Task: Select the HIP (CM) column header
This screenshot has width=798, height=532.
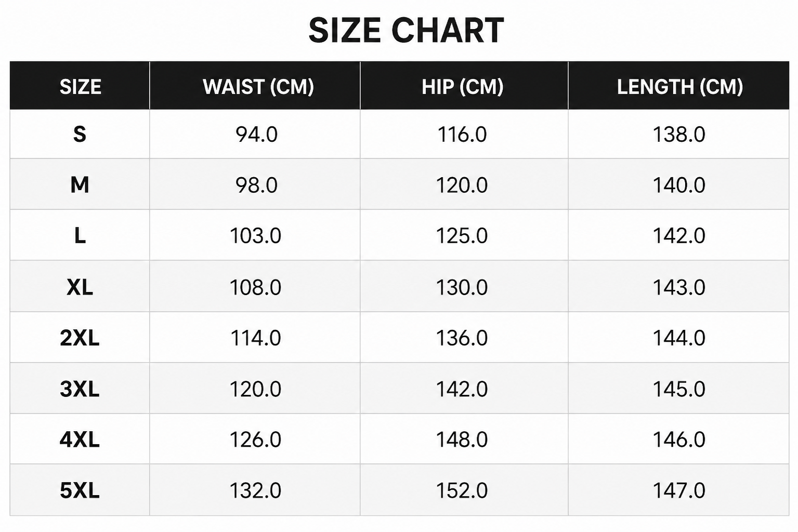Action: pyautogui.click(x=463, y=86)
